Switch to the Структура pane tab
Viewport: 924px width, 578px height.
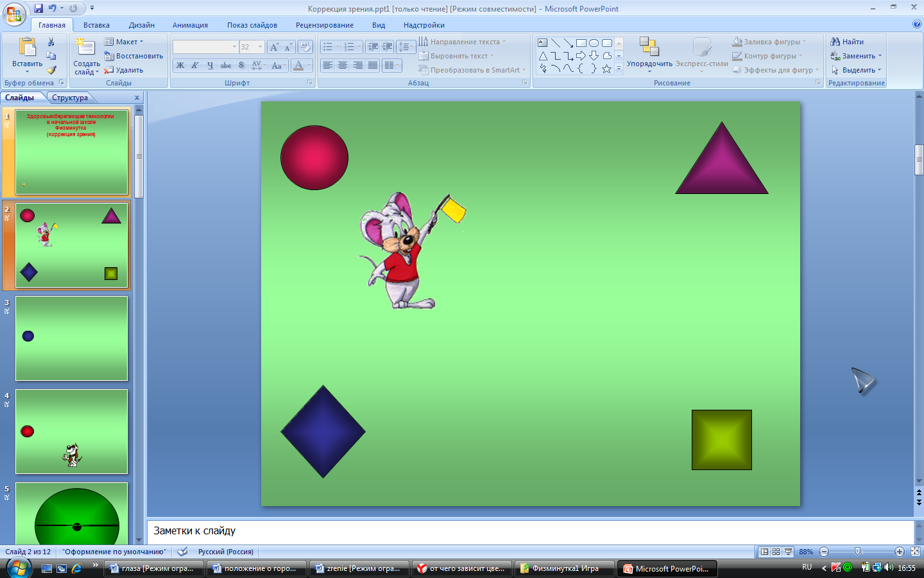tap(70, 98)
